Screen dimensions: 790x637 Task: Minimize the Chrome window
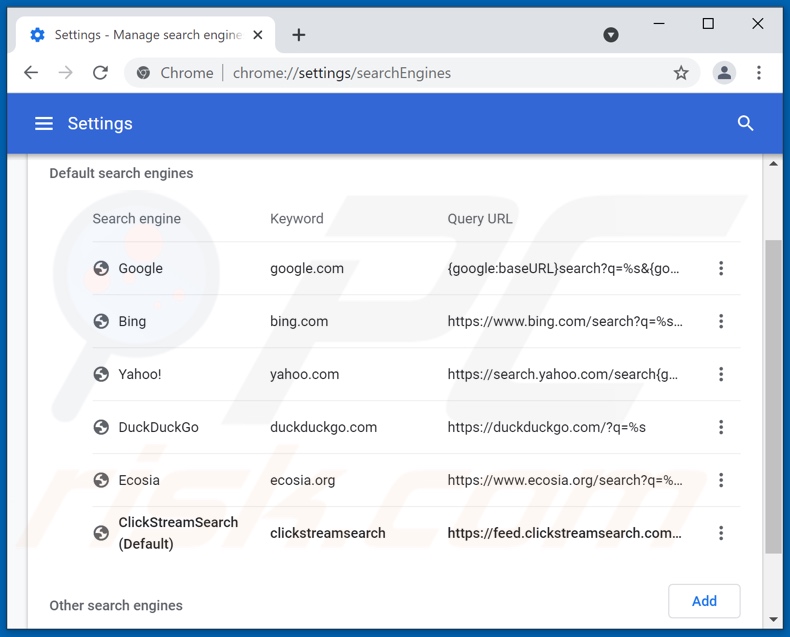[x=659, y=23]
